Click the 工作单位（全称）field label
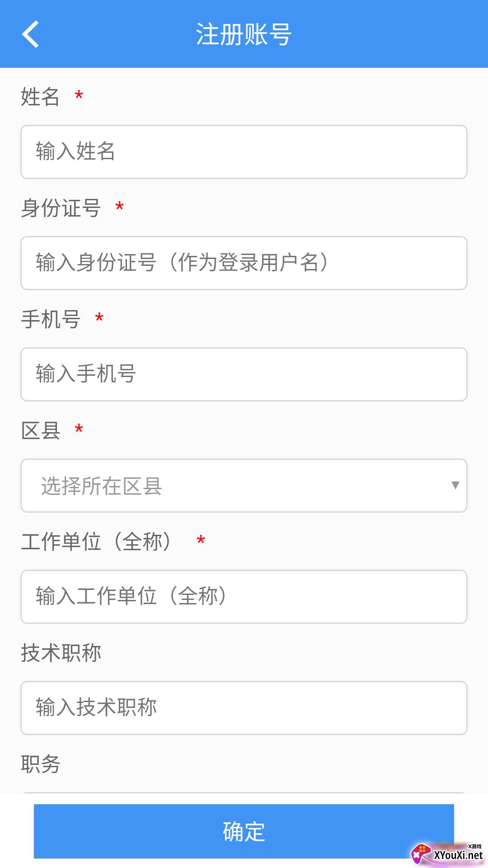Image resolution: width=488 pixels, height=868 pixels. pos(96,542)
